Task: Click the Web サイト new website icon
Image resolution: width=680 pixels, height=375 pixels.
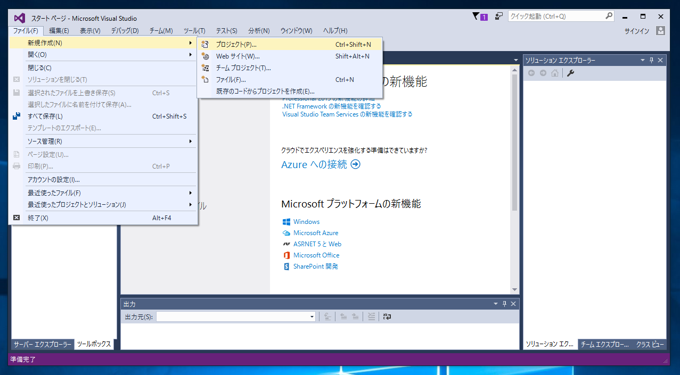Action: [x=206, y=56]
